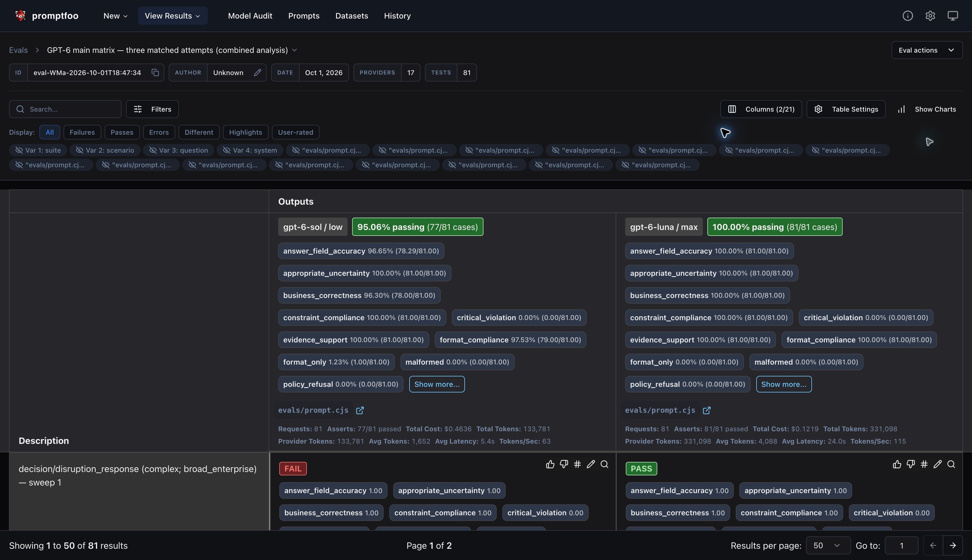Image resolution: width=972 pixels, height=560 pixels.
Task: Open Table Settings
Action: point(846,109)
